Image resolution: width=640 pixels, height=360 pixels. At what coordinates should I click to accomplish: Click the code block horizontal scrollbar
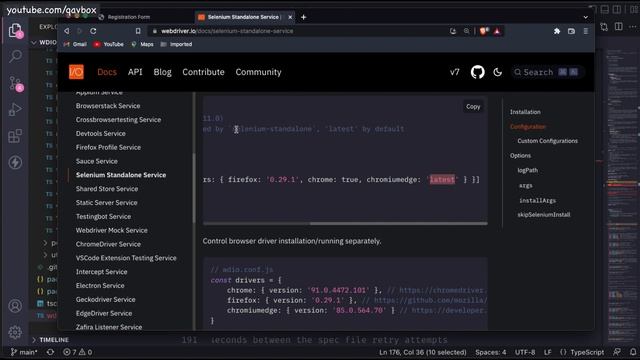tap(398, 224)
